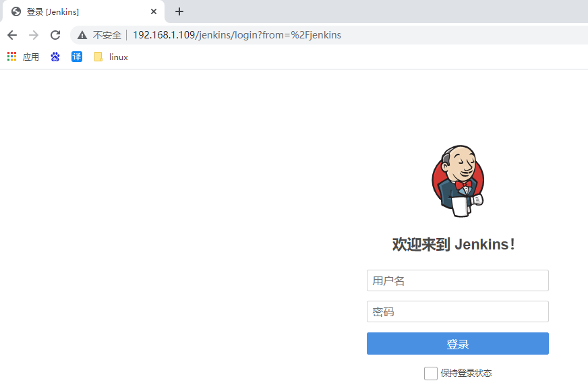Click the address bar URL

coord(237,35)
